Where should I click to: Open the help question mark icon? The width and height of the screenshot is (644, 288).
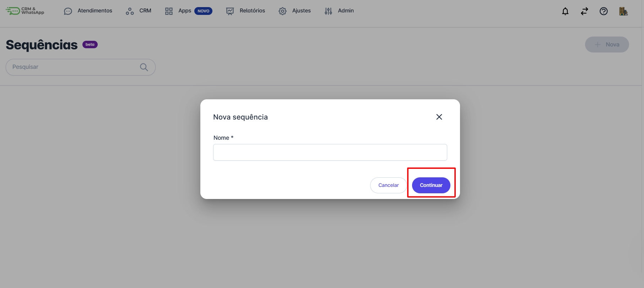604,11
